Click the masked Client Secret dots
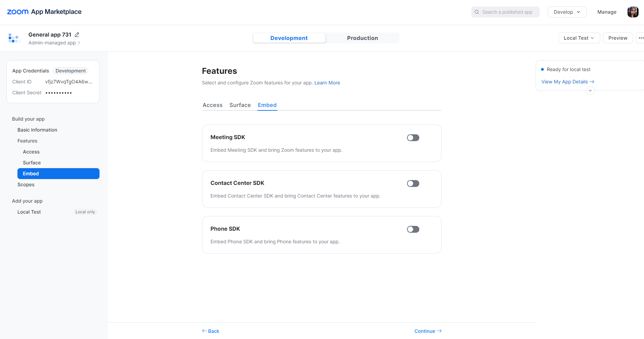The height and width of the screenshot is (339, 644). point(59,93)
